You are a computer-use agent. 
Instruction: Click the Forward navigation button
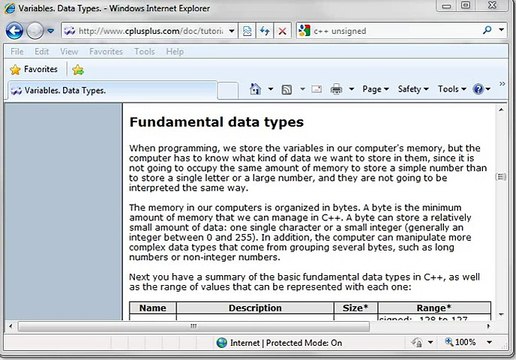pyautogui.click(x=35, y=31)
